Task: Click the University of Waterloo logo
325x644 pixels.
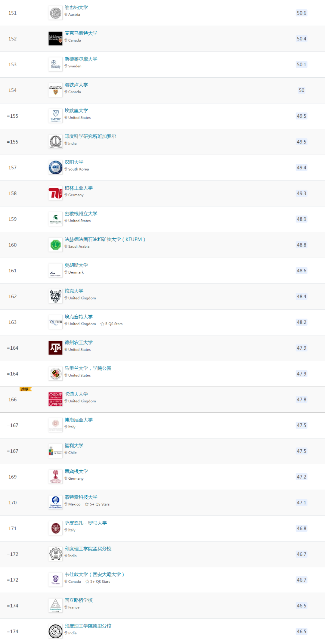Action: coord(55,90)
